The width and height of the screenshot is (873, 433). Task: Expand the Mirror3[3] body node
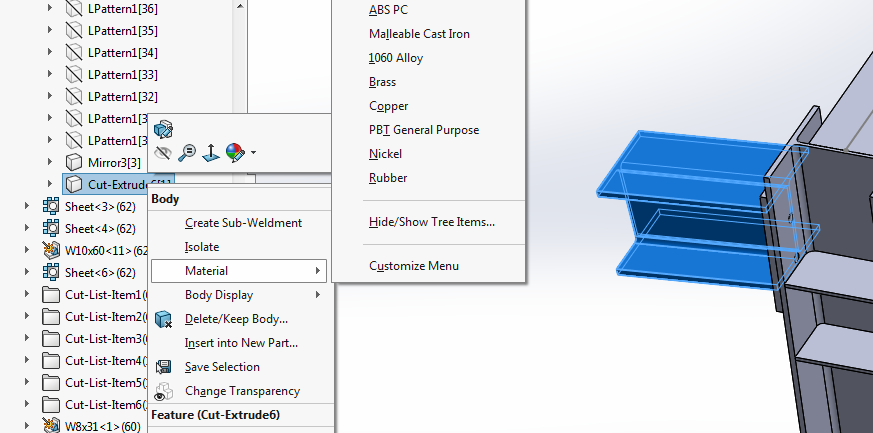(x=50, y=162)
